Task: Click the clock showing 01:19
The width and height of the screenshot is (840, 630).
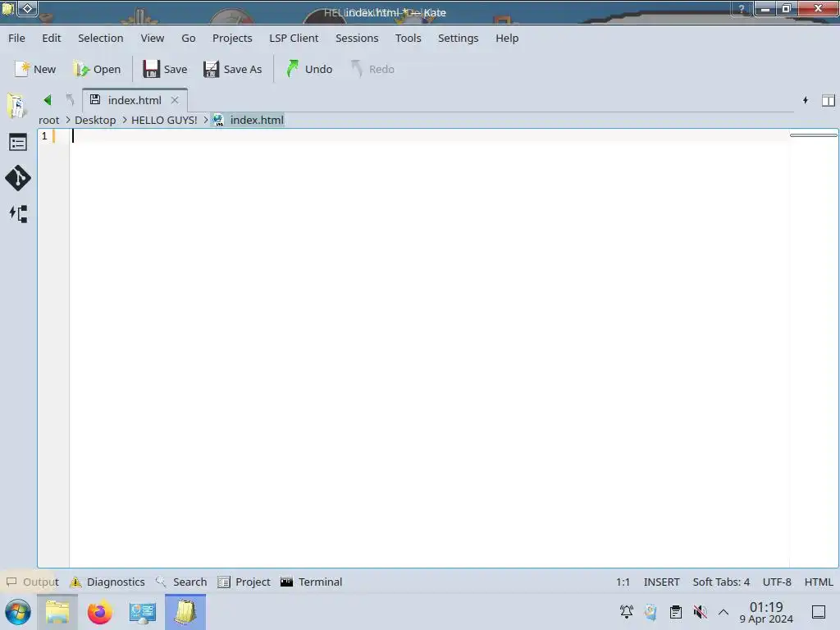Action: (766, 612)
